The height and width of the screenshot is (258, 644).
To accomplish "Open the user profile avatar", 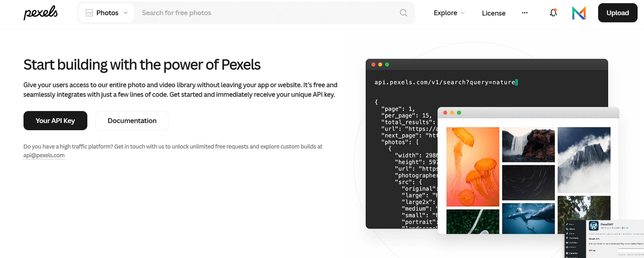I will click(579, 13).
